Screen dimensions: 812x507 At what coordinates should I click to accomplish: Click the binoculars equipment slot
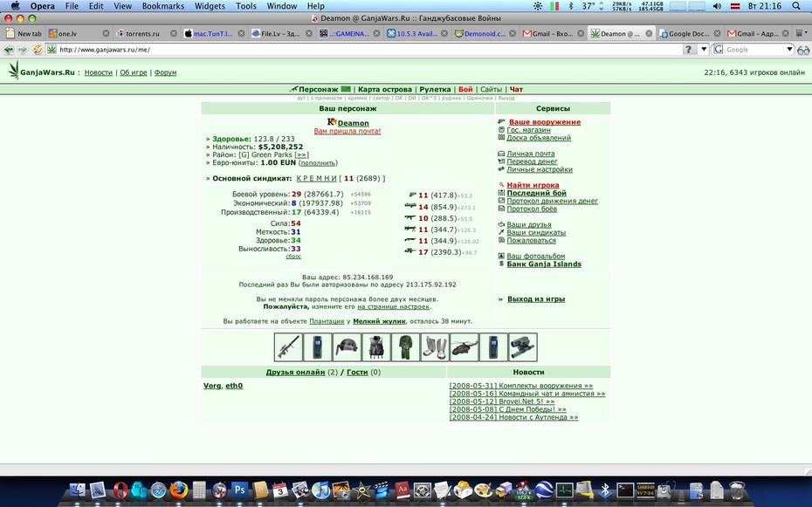coord(523,347)
